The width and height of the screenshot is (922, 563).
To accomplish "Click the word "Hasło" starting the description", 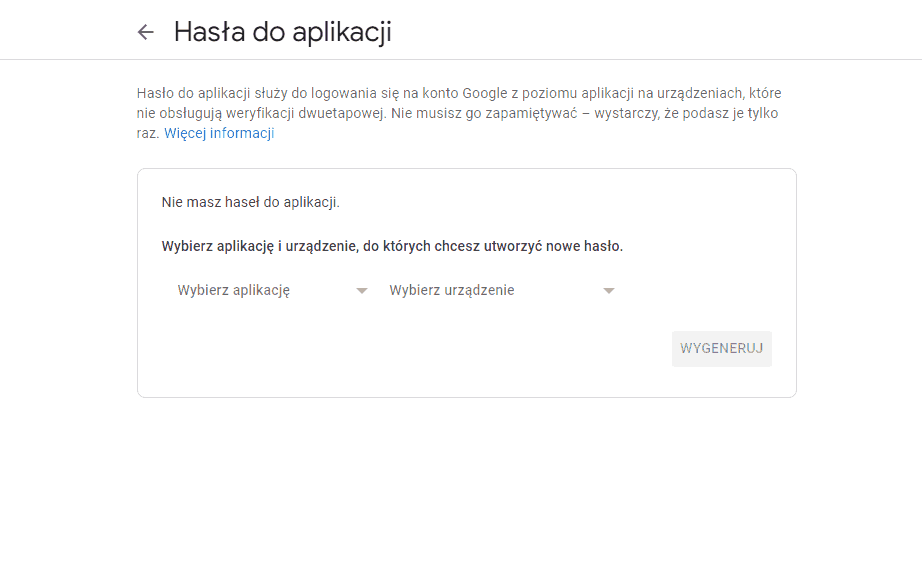I will pyautogui.click(x=155, y=93).
